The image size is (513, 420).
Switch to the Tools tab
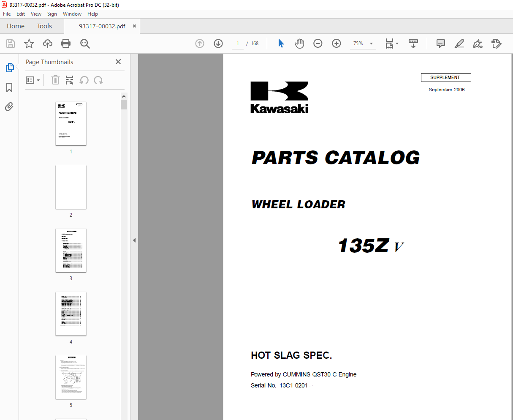44,26
